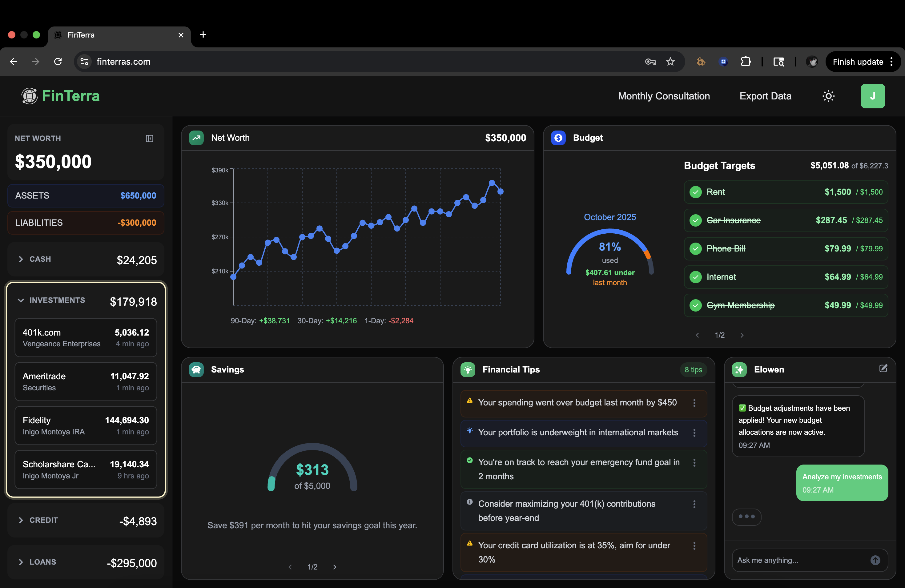Go to next page of Budget Targets
This screenshot has width=905, height=588.
point(742,335)
